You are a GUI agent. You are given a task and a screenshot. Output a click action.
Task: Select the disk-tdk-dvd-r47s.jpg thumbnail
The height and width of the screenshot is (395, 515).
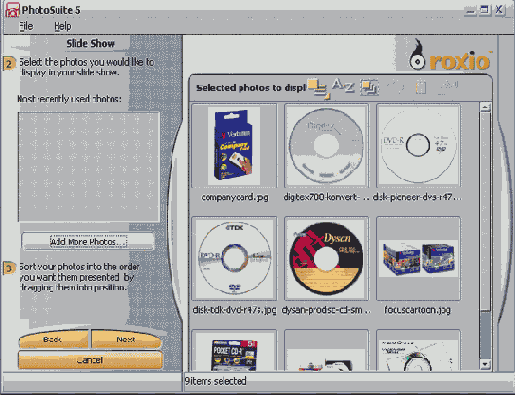pyautogui.click(x=234, y=258)
